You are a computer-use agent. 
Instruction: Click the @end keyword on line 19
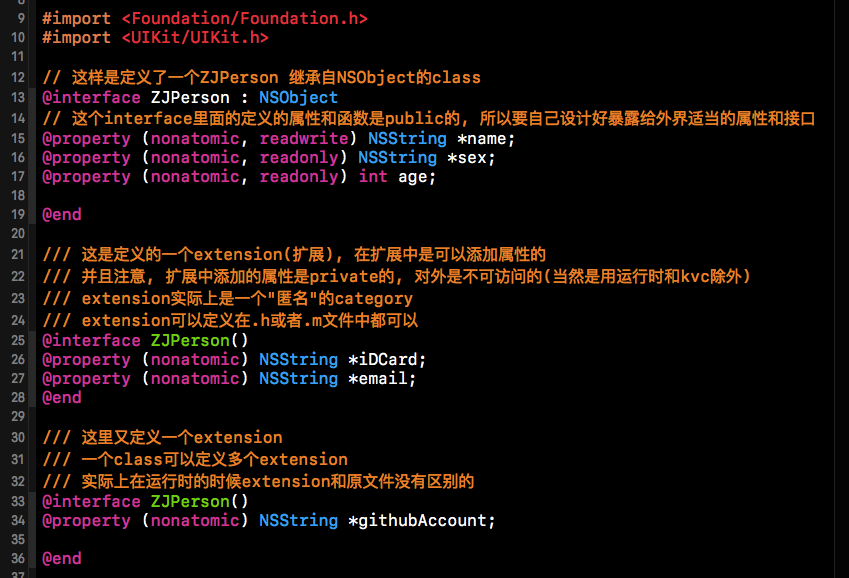coord(62,215)
